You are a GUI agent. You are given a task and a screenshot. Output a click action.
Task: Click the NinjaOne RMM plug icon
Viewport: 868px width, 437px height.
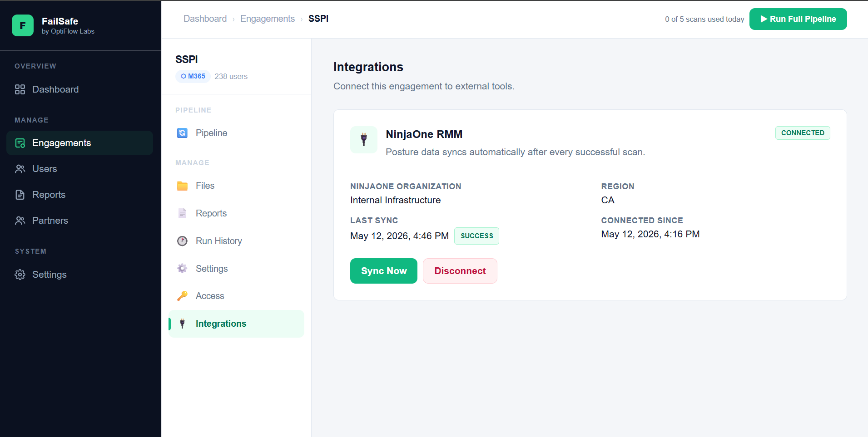tap(364, 140)
